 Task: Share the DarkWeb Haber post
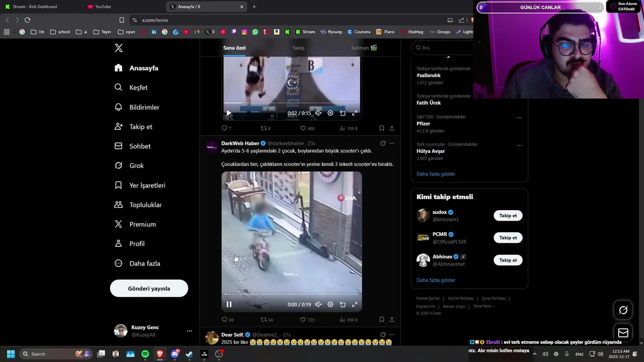click(392, 320)
